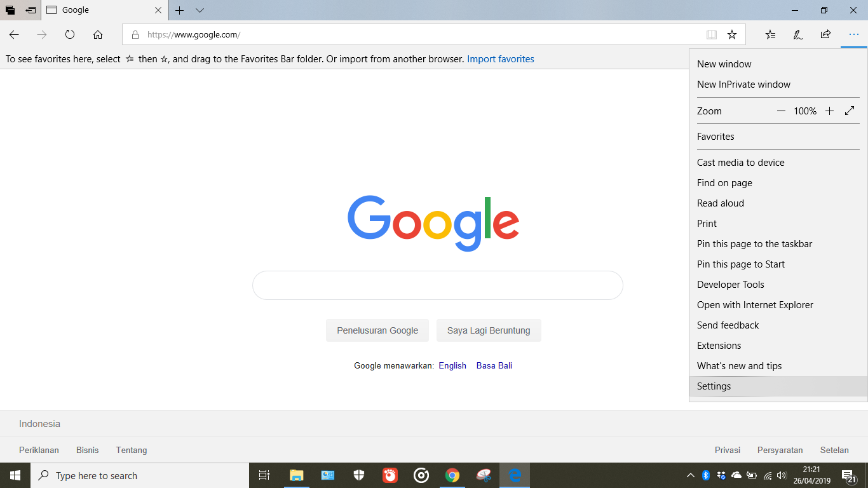Toggle reading view in the address bar
Screen dimensions: 868x488
[x=711, y=35]
